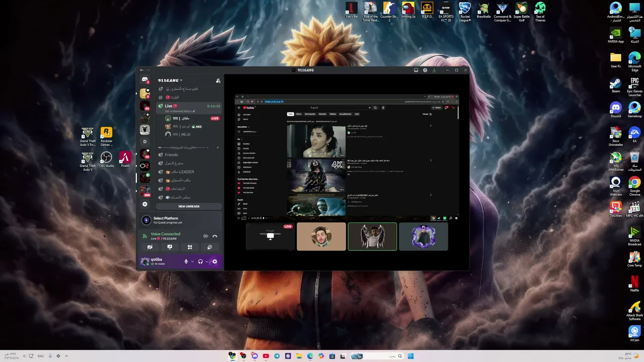Open MSI Afterburner desktop icon
This screenshot has height=362, width=644.
616,161
